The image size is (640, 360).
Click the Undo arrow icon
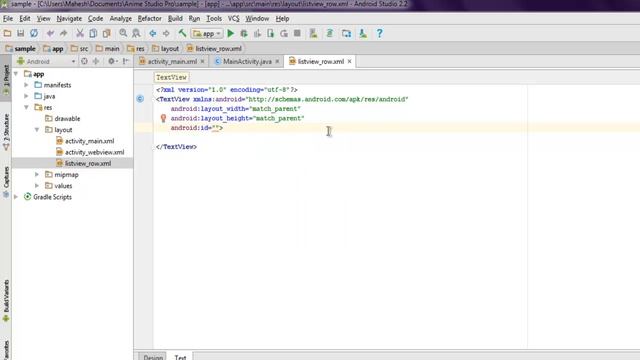tap(50, 33)
